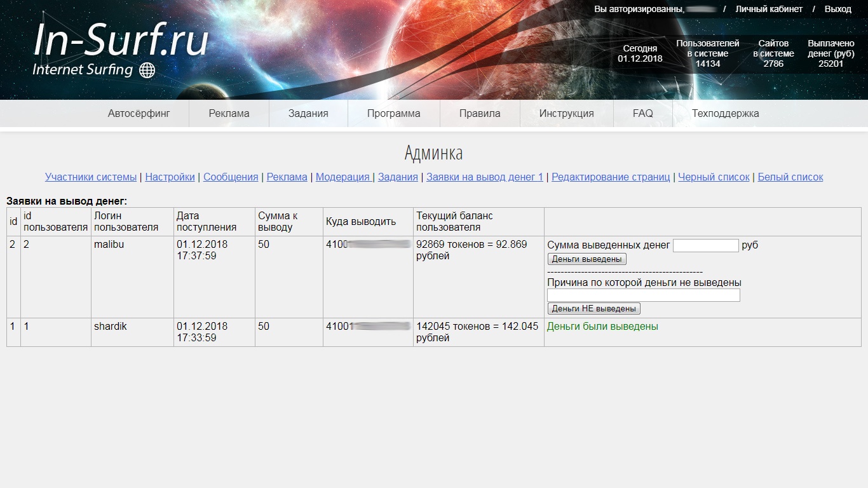Open the Техподдержка menu item
This screenshot has width=868, height=488.
click(x=726, y=114)
